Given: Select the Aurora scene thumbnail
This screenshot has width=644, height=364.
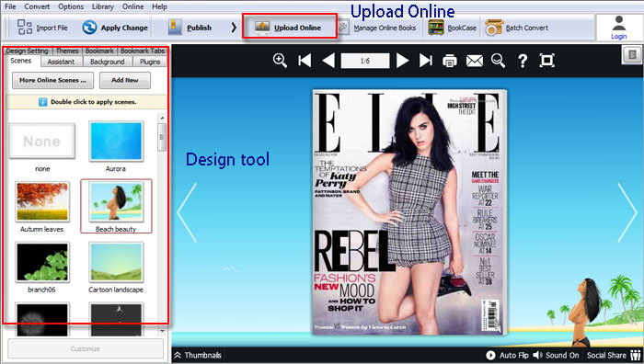Looking at the screenshot, I should [x=116, y=142].
